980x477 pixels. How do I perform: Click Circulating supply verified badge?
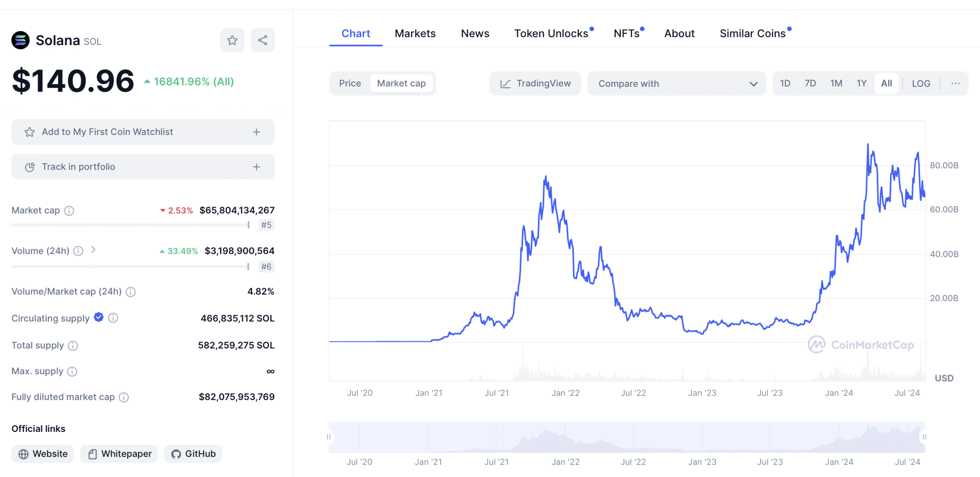tap(99, 317)
